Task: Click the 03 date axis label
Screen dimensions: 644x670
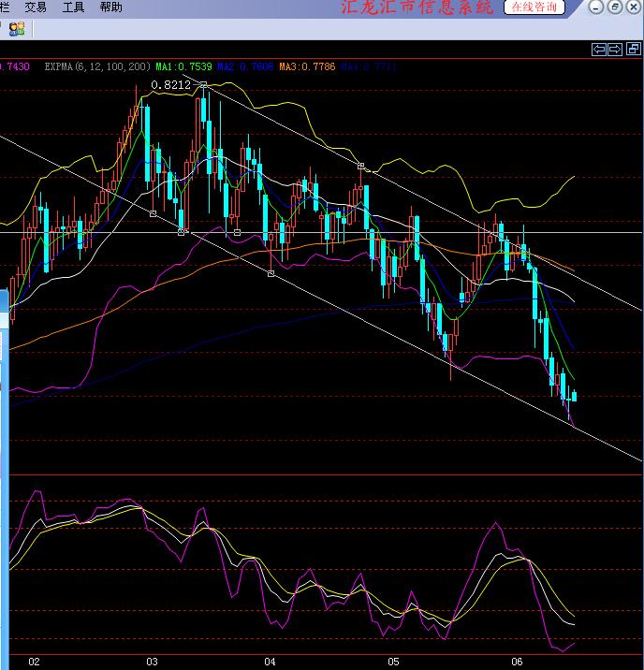Action: click(152, 662)
